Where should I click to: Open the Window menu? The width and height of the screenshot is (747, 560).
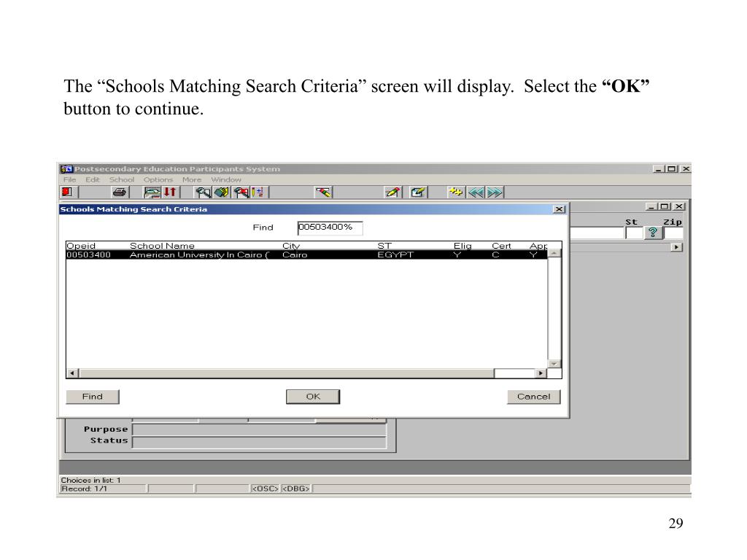click(x=226, y=179)
